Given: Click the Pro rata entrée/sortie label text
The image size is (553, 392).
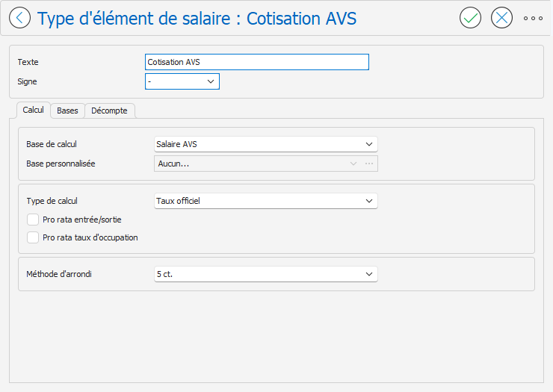Looking at the screenshot, I should [x=82, y=220].
